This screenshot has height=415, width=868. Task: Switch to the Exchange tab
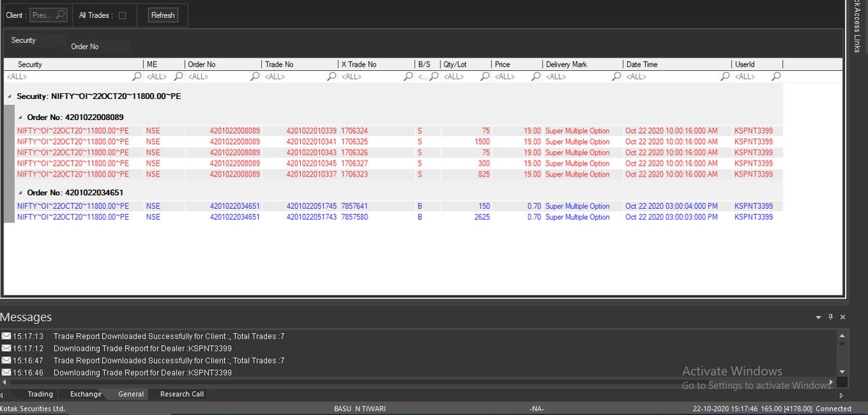(x=86, y=394)
